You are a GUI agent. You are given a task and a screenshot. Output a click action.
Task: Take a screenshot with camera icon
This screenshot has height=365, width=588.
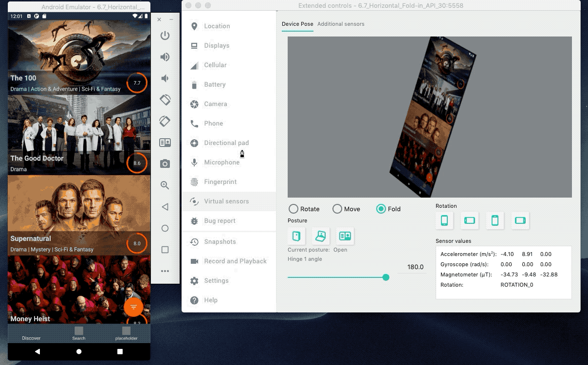[165, 164]
